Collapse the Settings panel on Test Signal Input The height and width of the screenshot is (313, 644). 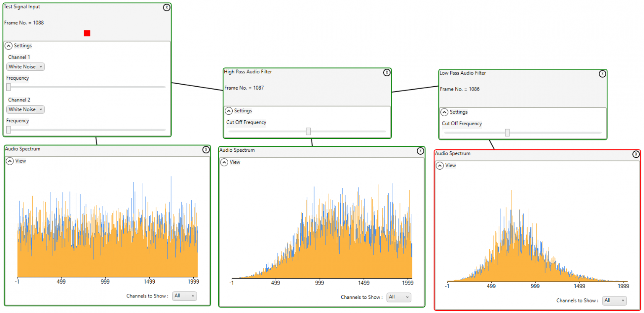tap(8, 46)
